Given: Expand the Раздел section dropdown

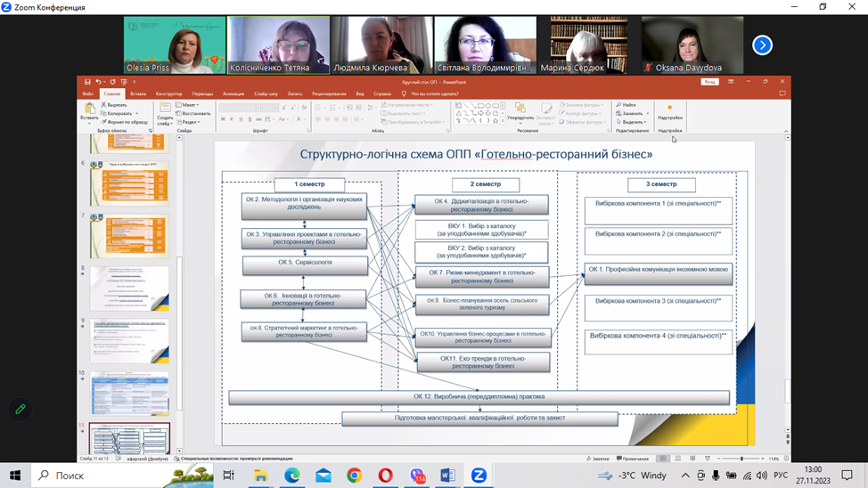Looking at the screenshot, I should 190,122.
